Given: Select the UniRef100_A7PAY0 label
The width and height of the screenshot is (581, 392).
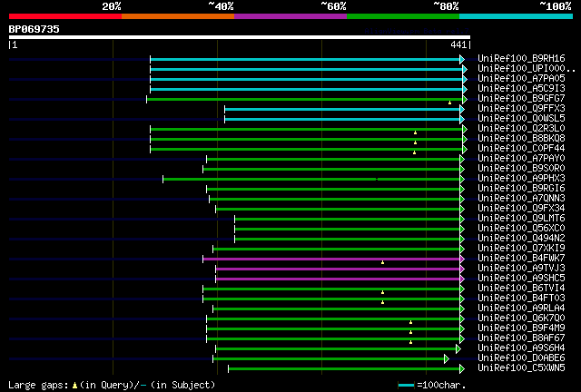Looking at the screenshot, I should point(521,158).
